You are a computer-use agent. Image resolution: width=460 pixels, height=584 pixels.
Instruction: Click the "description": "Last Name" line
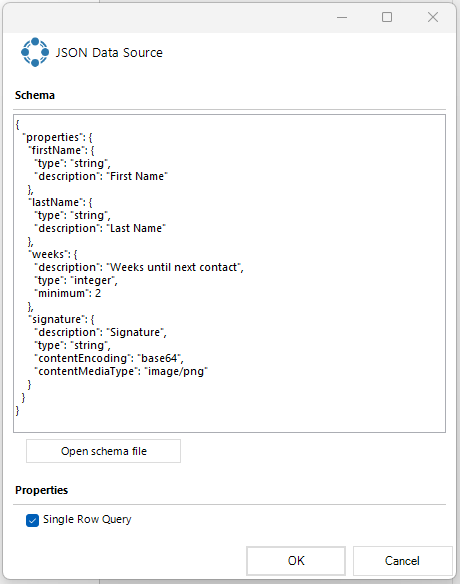(x=100, y=228)
